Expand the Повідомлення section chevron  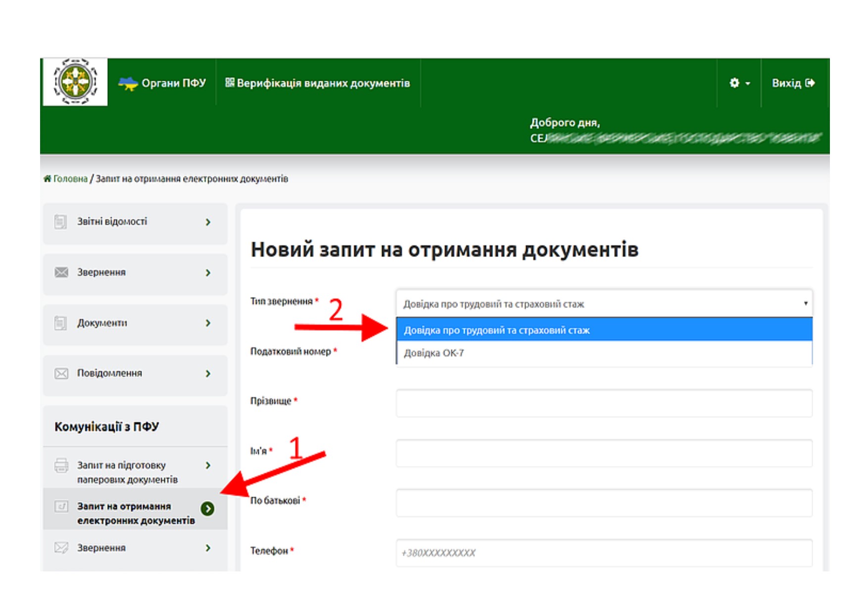[208, 373]
